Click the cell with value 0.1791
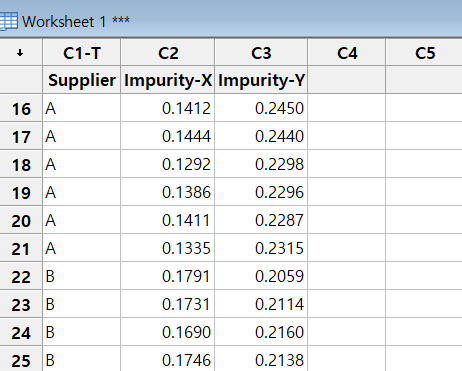Viewport: 462px width, 371px height. pyautogui.click(x=168, y=276)
